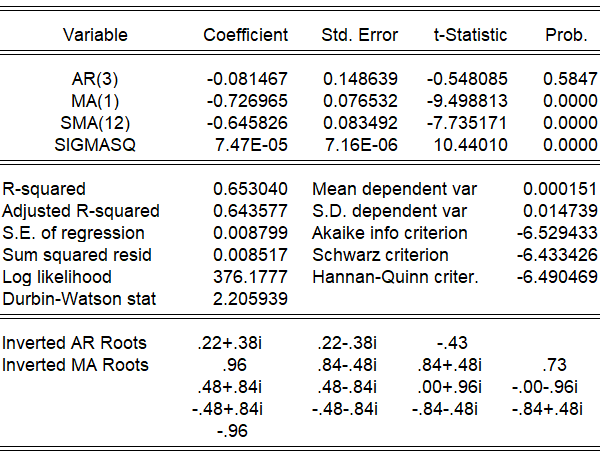
Task: Click the Prob. column header
Action: [566, 35]
